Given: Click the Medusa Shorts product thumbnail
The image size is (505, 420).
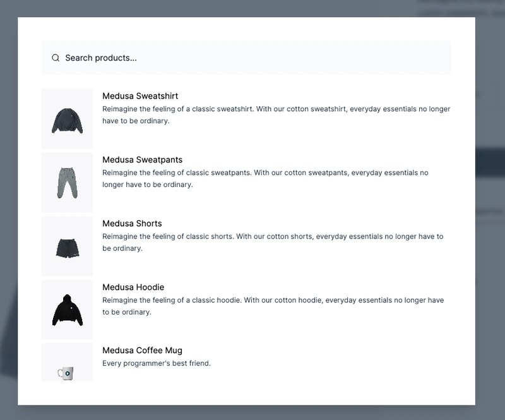Looking at the screenshot, I should pos(67,246).
